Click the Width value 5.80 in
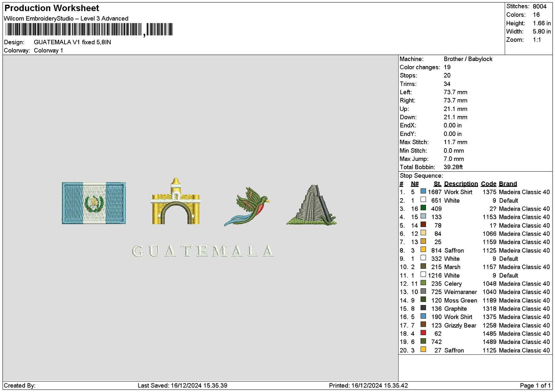Viewport: 555px width, 392px height. (x=542, y=31)
